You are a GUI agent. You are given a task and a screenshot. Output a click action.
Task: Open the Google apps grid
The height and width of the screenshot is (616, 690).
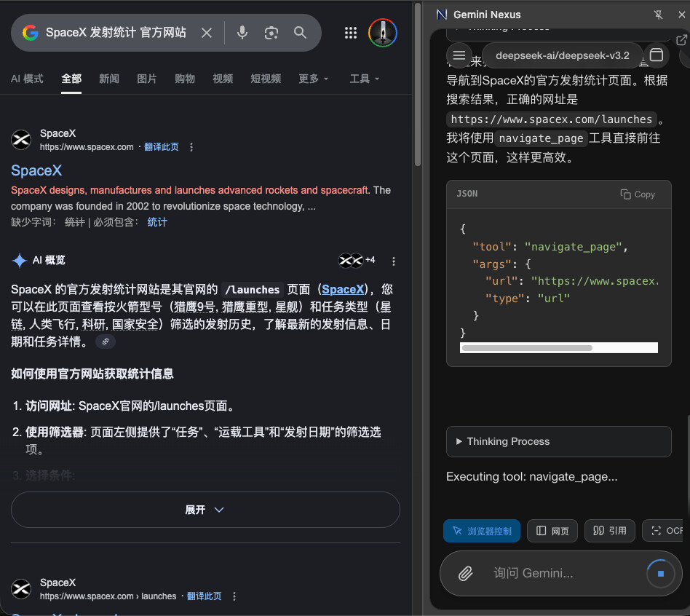(351, 33)
